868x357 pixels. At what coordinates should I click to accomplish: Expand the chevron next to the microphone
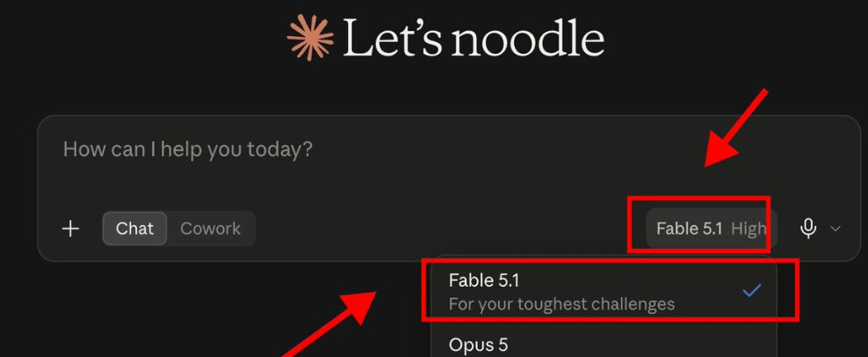point(835,229)
